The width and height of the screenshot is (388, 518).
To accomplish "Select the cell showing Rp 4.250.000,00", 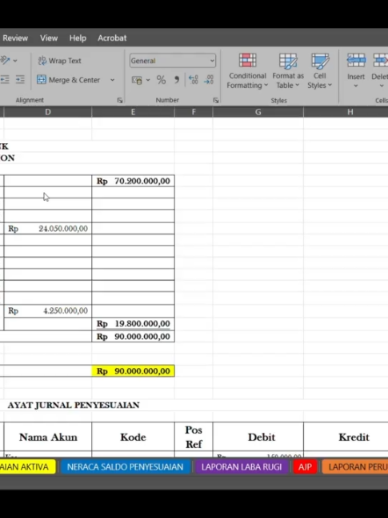I will (x=48, y=311).
